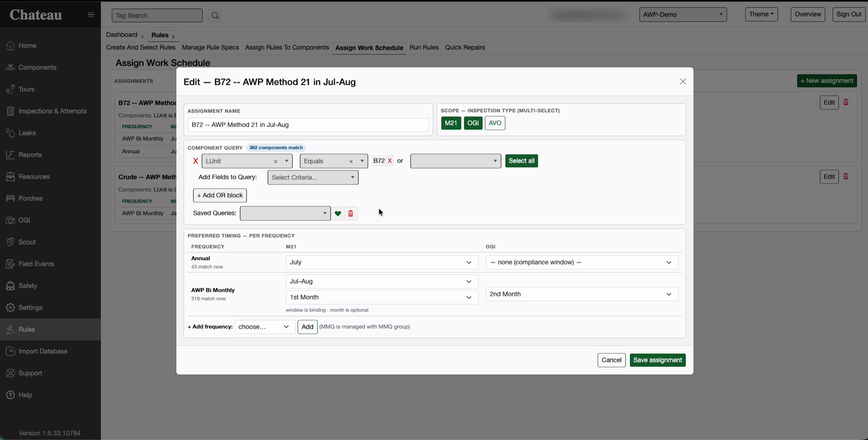Switch to Run Rules tab
868x440 pixels.
point(424,48)
